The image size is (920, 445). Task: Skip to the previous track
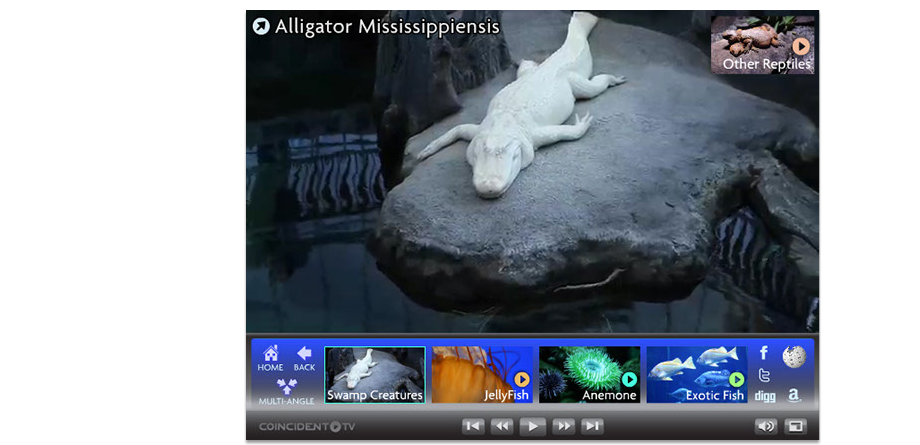[473, 426]
